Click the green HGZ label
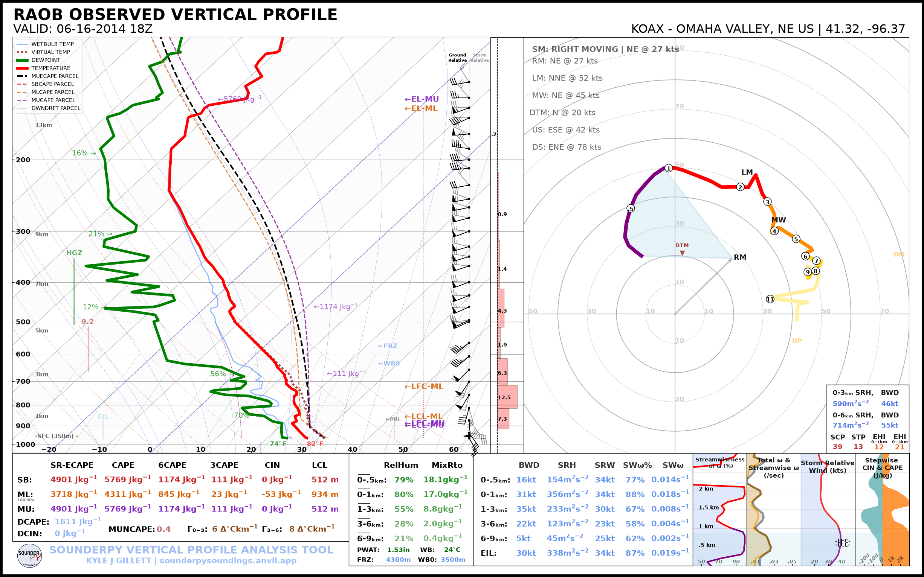924x577 pixels. [74, 253]
